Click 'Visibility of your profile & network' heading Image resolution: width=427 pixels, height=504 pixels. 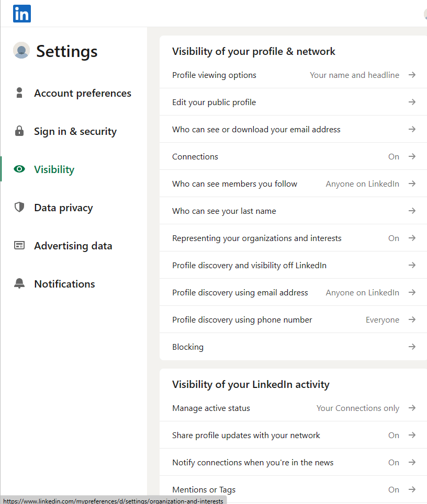[254, 51]
